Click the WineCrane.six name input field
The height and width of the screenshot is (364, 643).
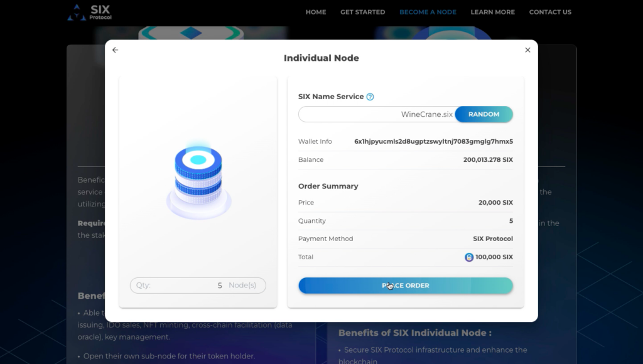tap(377, 114)
